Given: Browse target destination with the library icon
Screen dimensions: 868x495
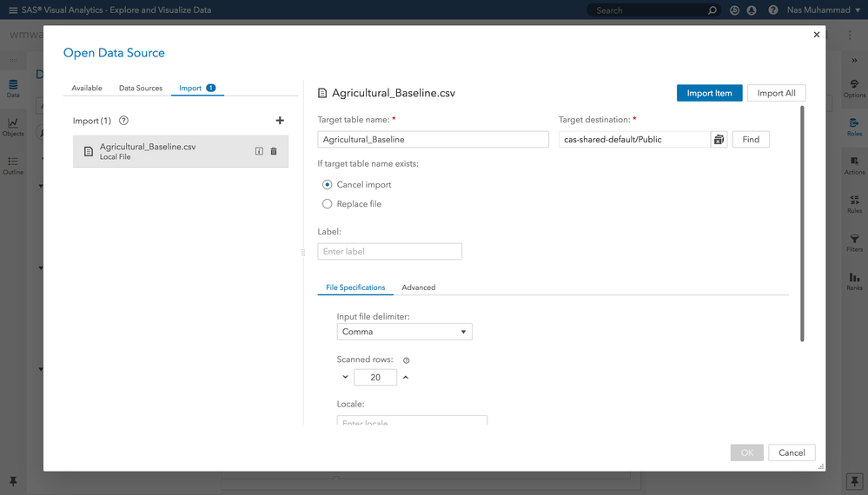Looking at the screenshot, I should point(719,139).
